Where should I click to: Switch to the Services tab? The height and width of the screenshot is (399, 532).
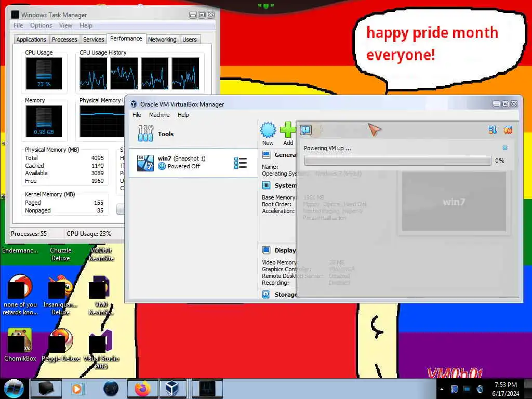click(94, 39)
